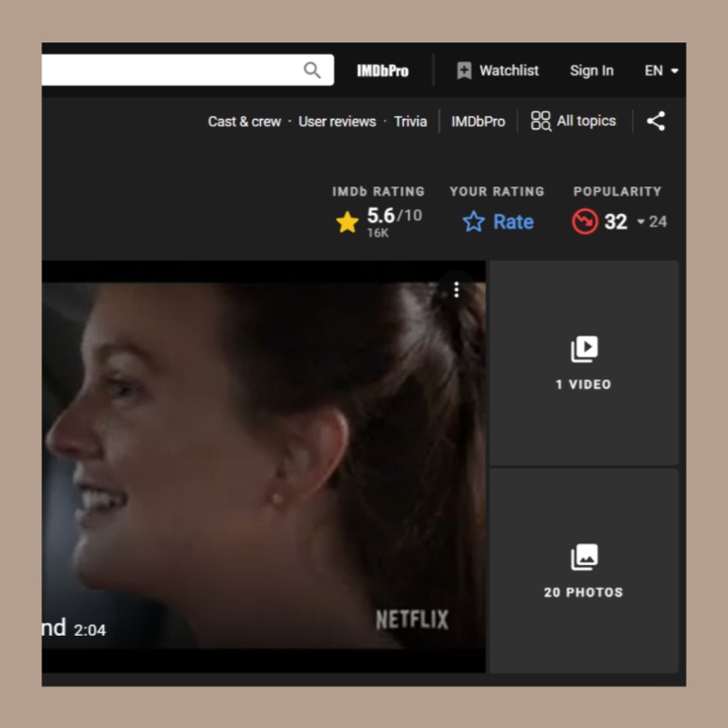This screenshot has width=728, height=728.
Task: Click the IMDb RATING label
Action: point(379,191)
